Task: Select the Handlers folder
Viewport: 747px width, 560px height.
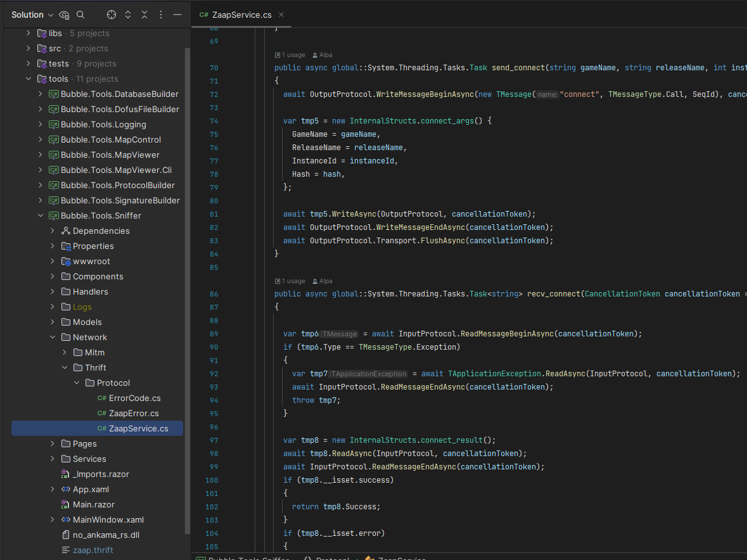Action: coord(91,292)
